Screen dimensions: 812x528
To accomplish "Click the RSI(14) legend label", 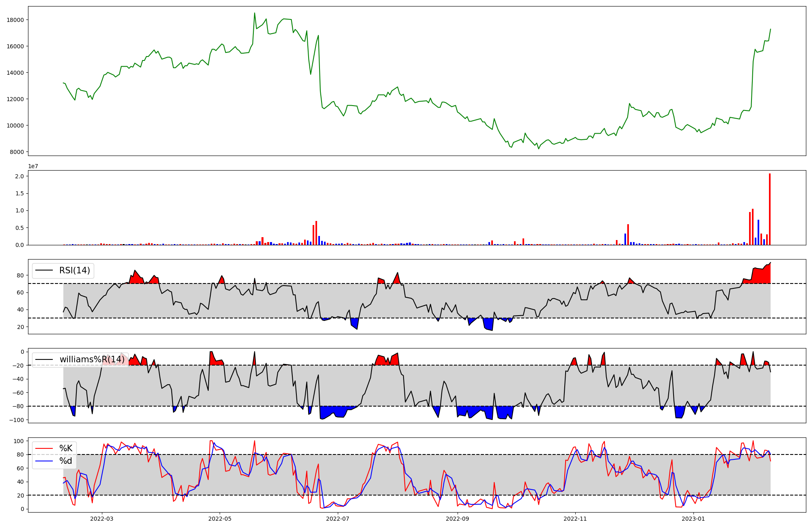I will (75, 270).
